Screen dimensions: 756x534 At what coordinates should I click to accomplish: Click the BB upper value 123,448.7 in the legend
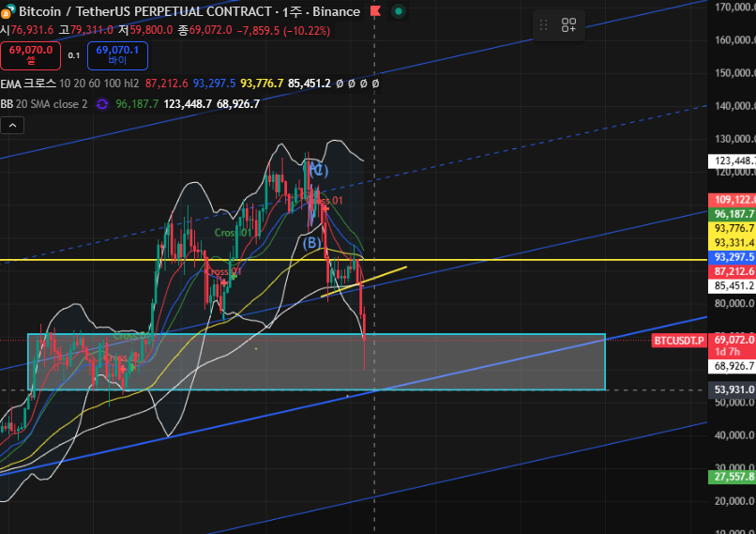tap(188, 104)
